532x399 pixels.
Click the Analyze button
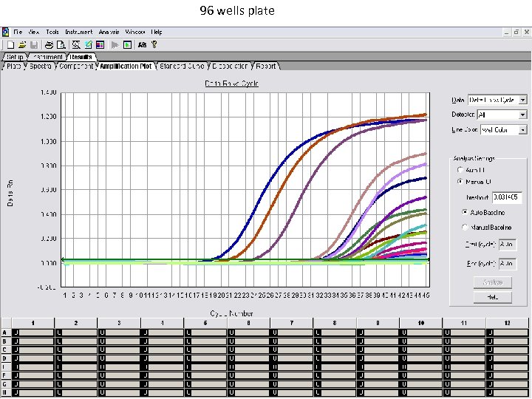point(493,282)
